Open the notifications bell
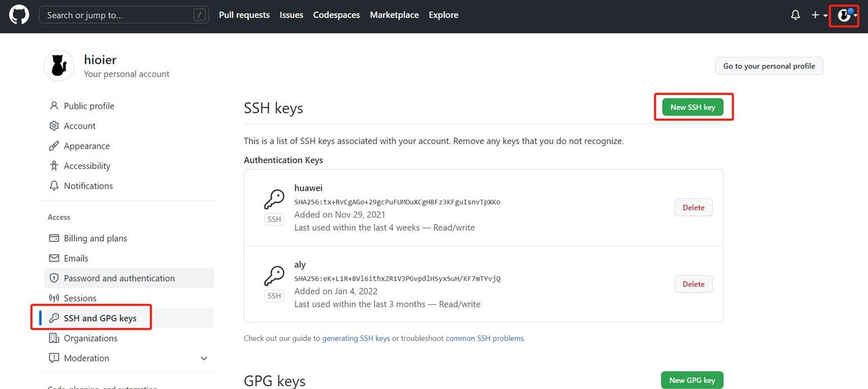Image resolution: width=868 pixels, height=389 pixels. (x=795, y=15)
